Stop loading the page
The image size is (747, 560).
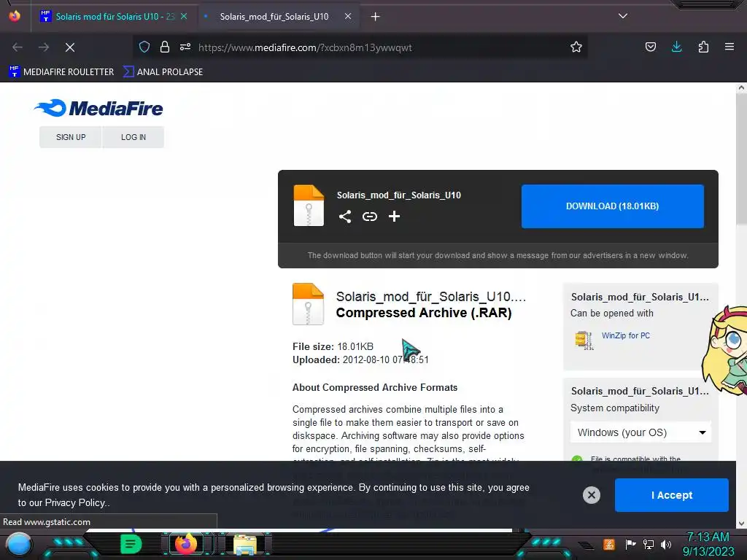click(70, 47)
